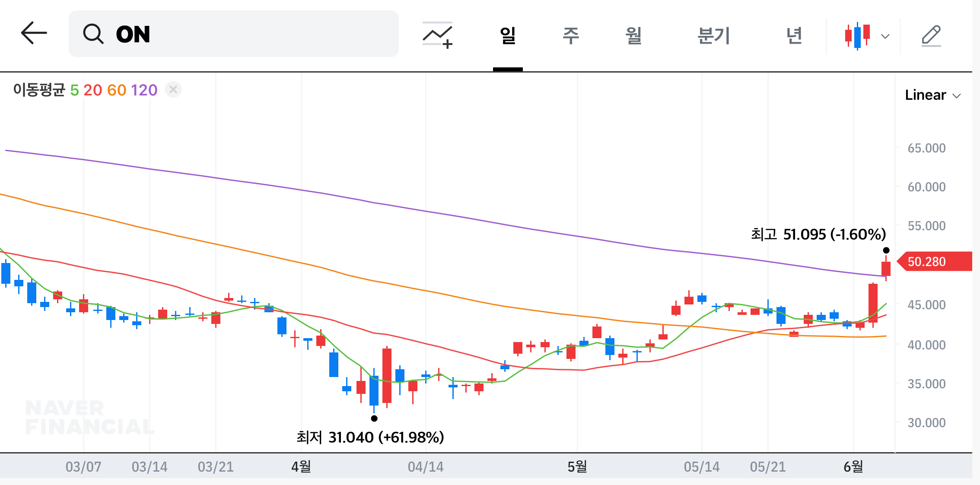Click the green 5 moving average

click(x=74, y=90)
